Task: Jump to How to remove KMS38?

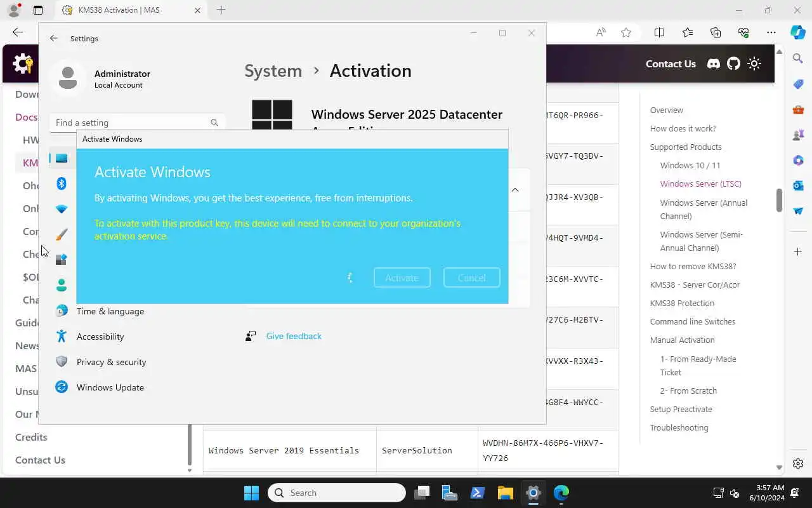Action: tap(693, 266)
